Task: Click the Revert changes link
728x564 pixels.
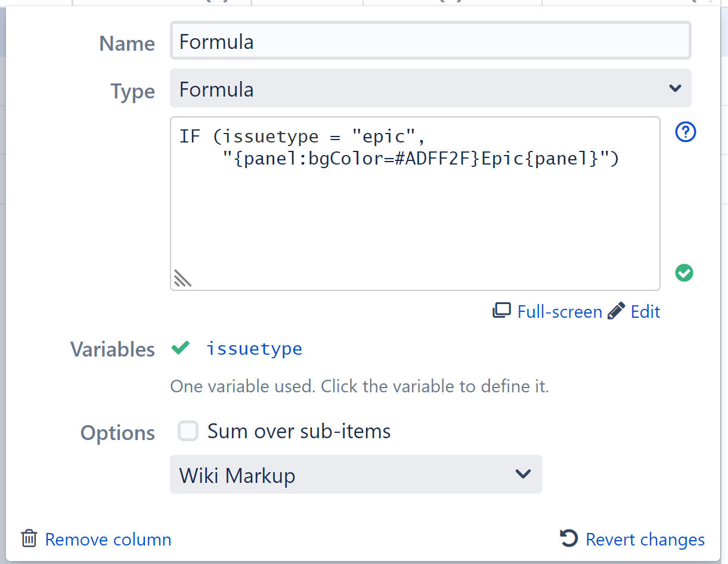Action: pyautogui.click(x=645, y=539)
